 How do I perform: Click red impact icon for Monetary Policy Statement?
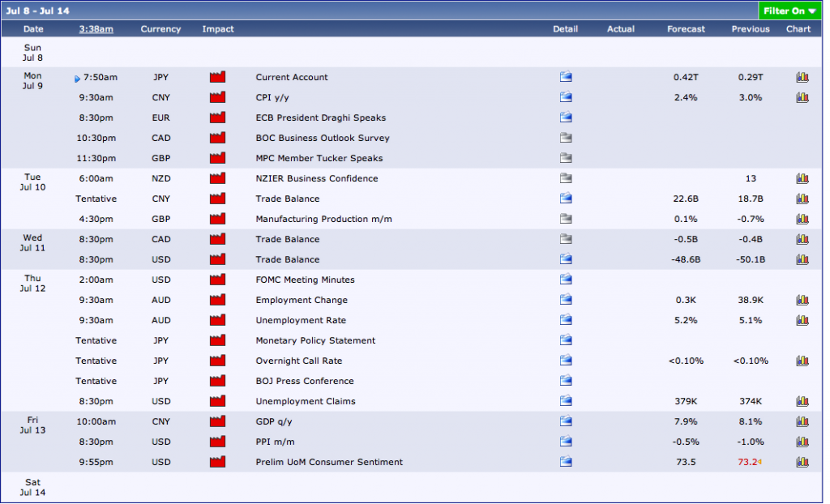pyautogui.click(x=217, y=340)
